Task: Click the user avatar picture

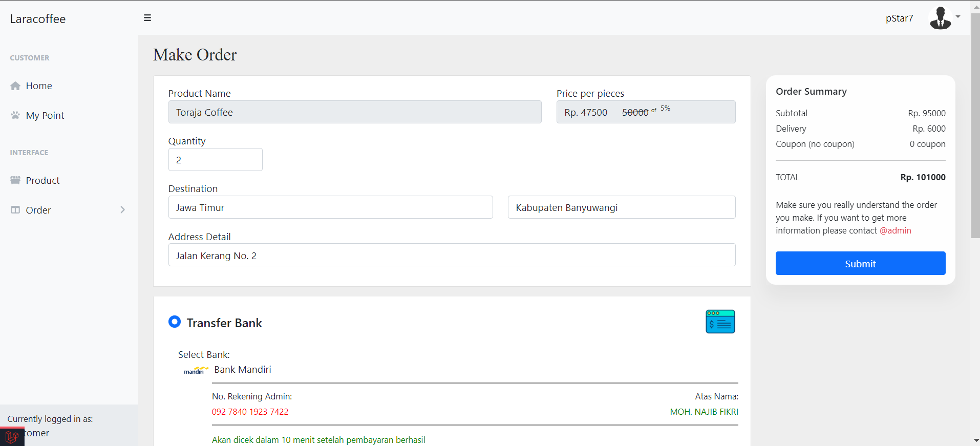Action: 940,18
